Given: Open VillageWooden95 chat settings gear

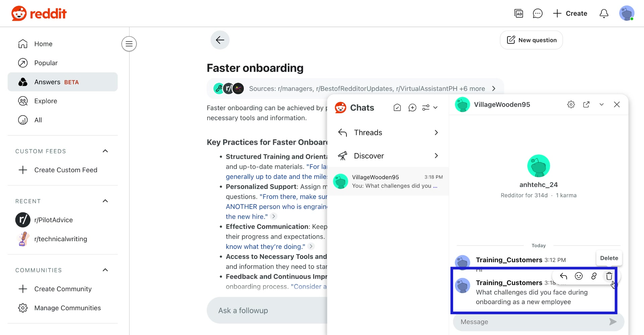Looking at the screenshot, I should [571, 104].
